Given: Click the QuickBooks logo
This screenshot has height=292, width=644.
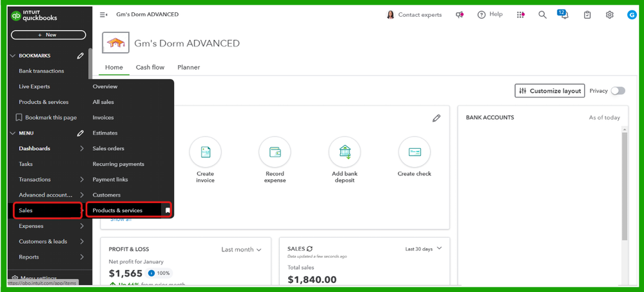Looking at the screenshot, I should (34, 15).
